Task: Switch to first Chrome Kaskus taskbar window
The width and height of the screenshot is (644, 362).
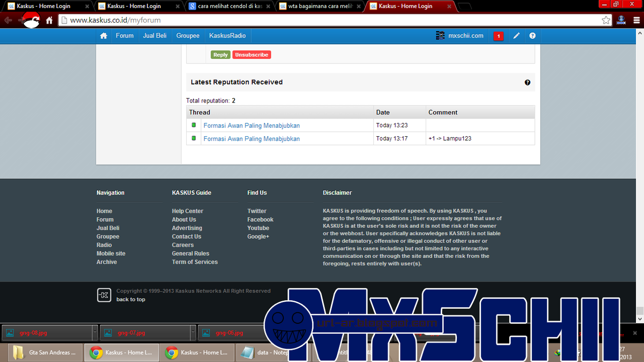Action: click(x=121, y=352)
